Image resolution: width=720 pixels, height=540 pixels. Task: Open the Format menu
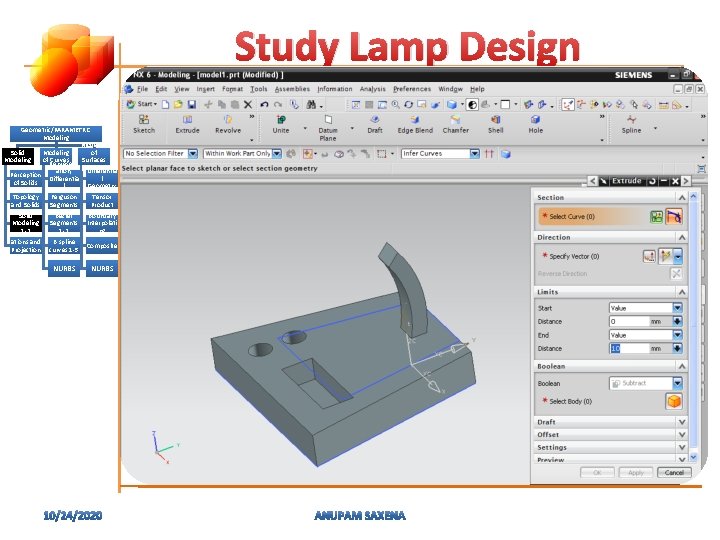point(232,89)
